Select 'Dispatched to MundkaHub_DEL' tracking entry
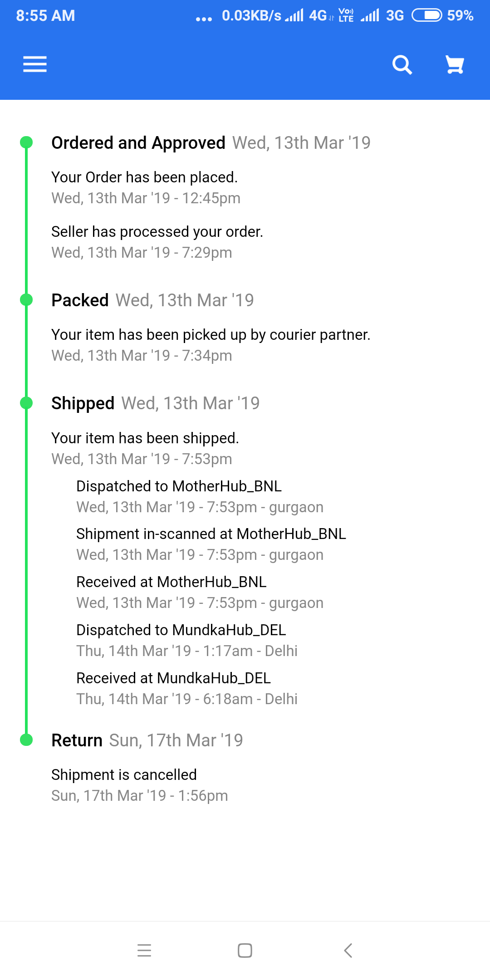The width and height of the screenshot is (490, 980). click(181, 630)
